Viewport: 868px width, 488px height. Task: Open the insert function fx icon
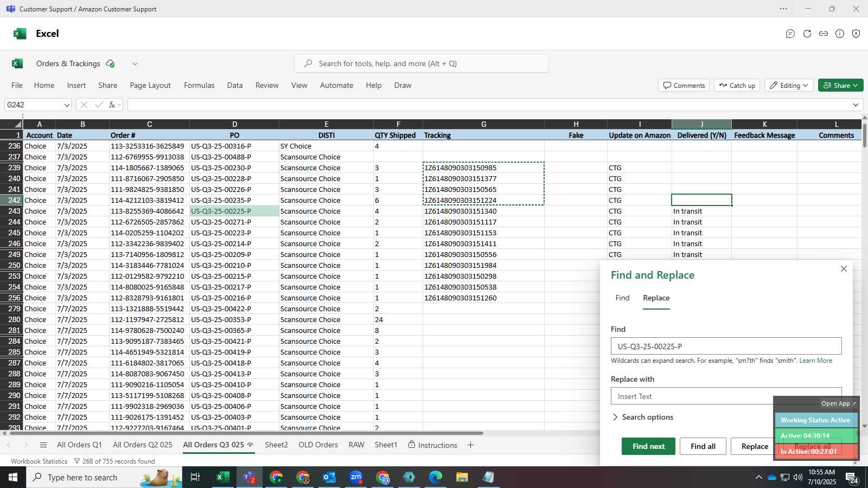point(112,105)
